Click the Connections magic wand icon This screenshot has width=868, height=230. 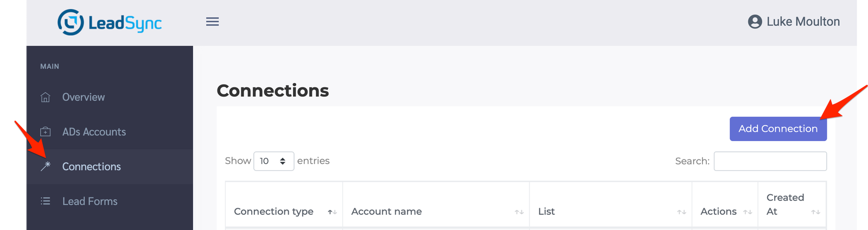(46, 167)
